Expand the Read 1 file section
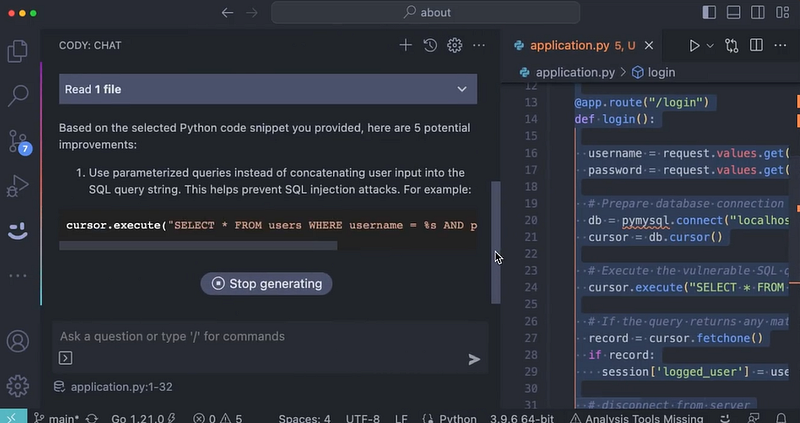The width and height of the screenshot is (800, 423). click(x=268, y=89)
